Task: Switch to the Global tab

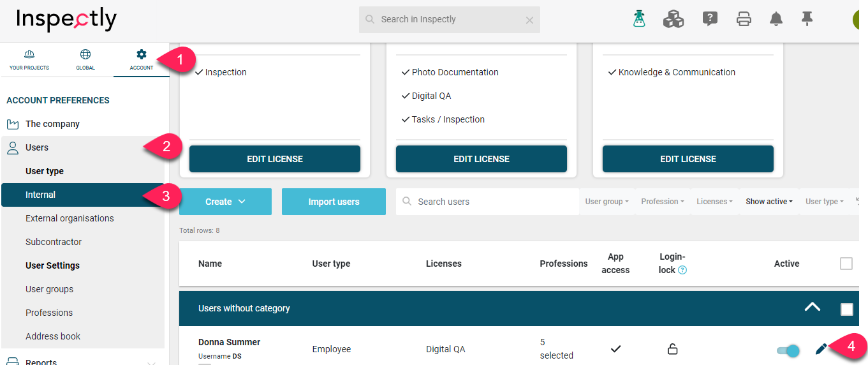Action: coord(85,61)
